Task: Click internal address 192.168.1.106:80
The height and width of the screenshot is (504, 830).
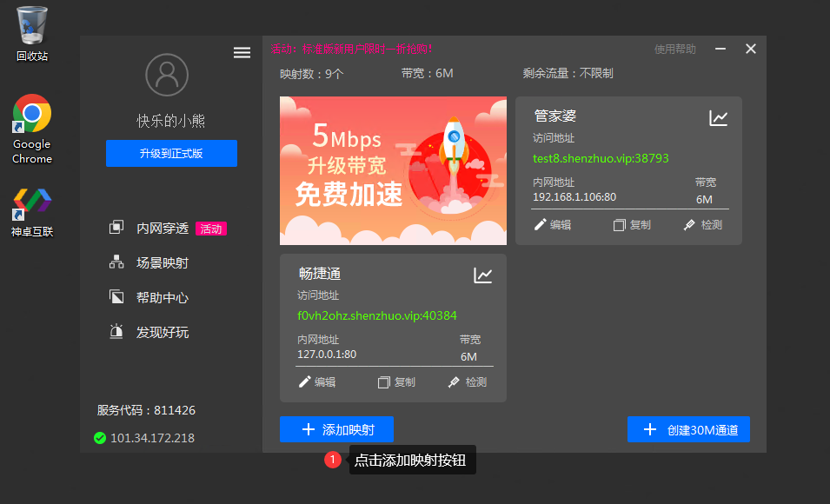Action: (574, 197)
